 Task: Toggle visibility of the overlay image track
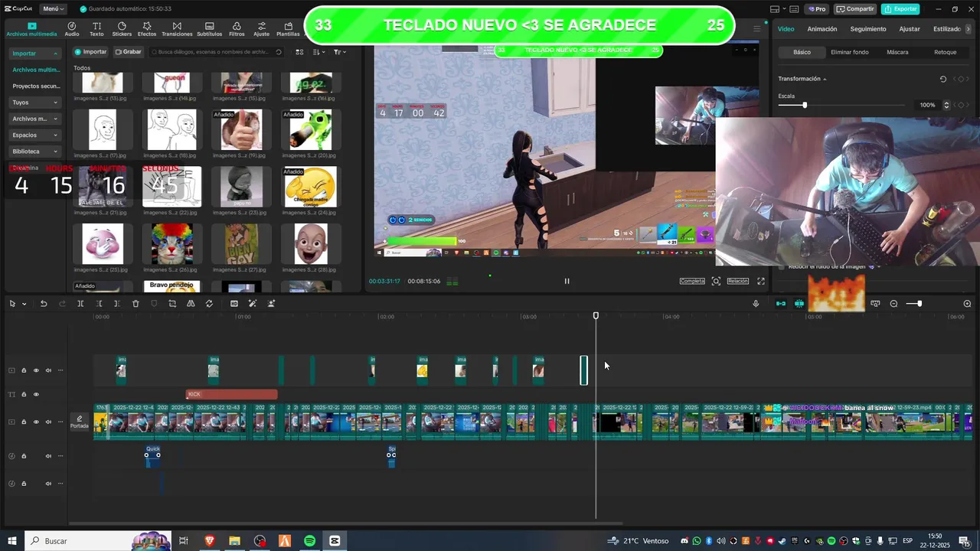[36, 370]
